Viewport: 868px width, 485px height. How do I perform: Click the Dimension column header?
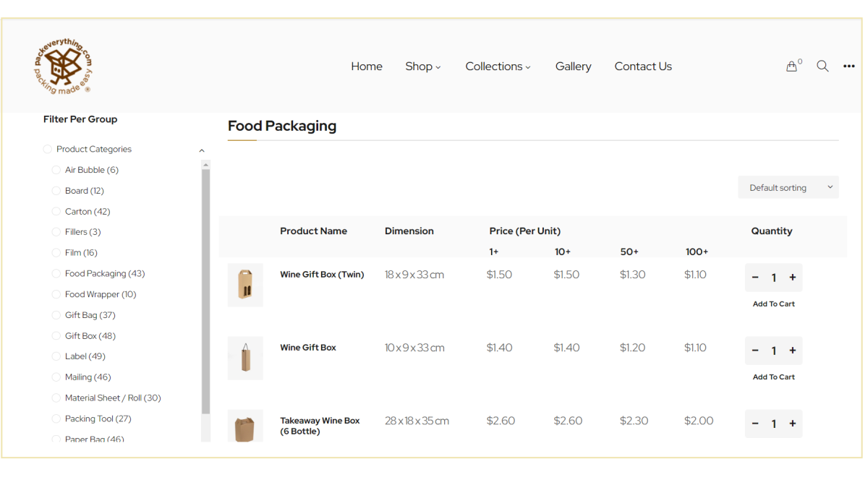click(x=409, y=231)
